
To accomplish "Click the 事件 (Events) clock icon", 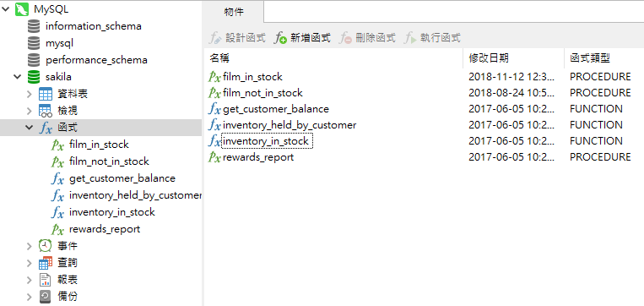I will (x=46, y=246).
